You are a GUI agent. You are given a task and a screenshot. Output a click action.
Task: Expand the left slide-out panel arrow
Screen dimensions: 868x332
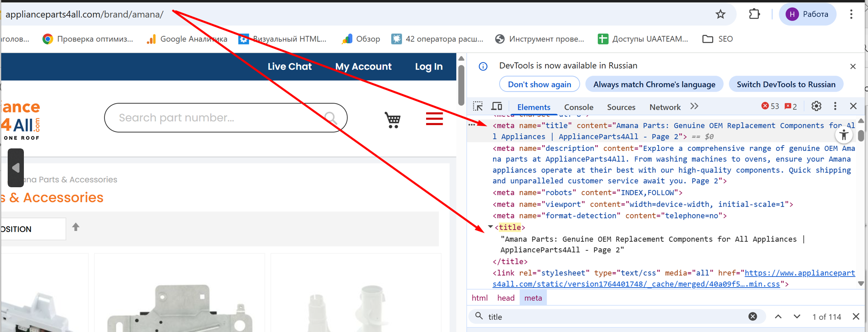(x=16, y=167)
